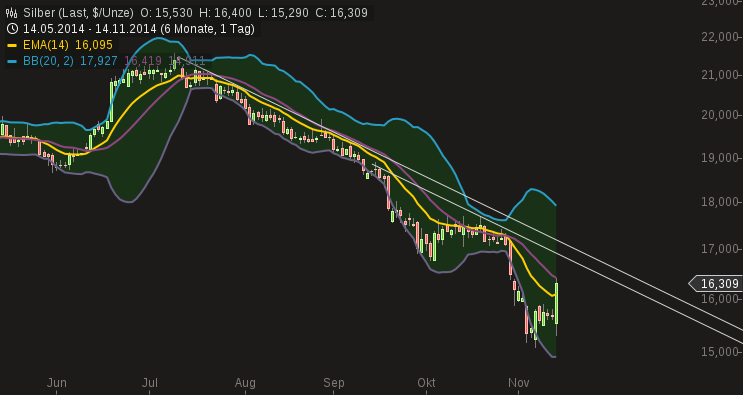Viewport: 743px width, 395px height.
Task: Click the 'Nov' label on the time axis
Action: [x=518, y=383]
